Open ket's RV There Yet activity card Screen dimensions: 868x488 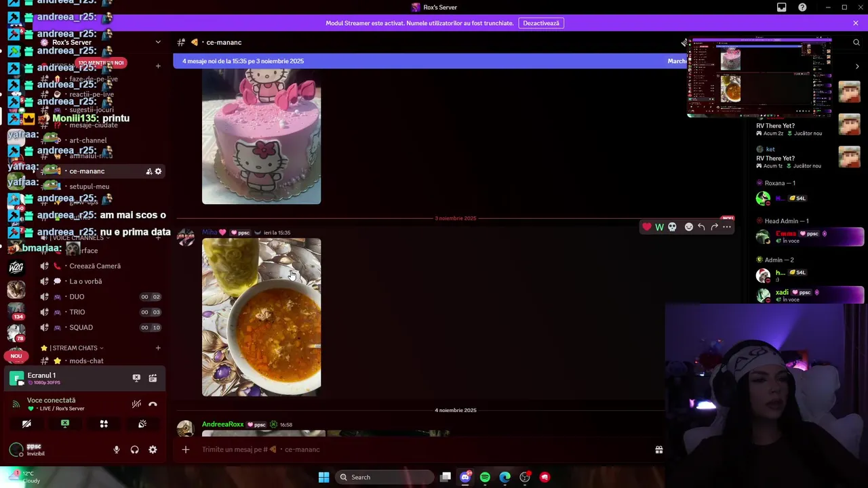click(807, 157)
